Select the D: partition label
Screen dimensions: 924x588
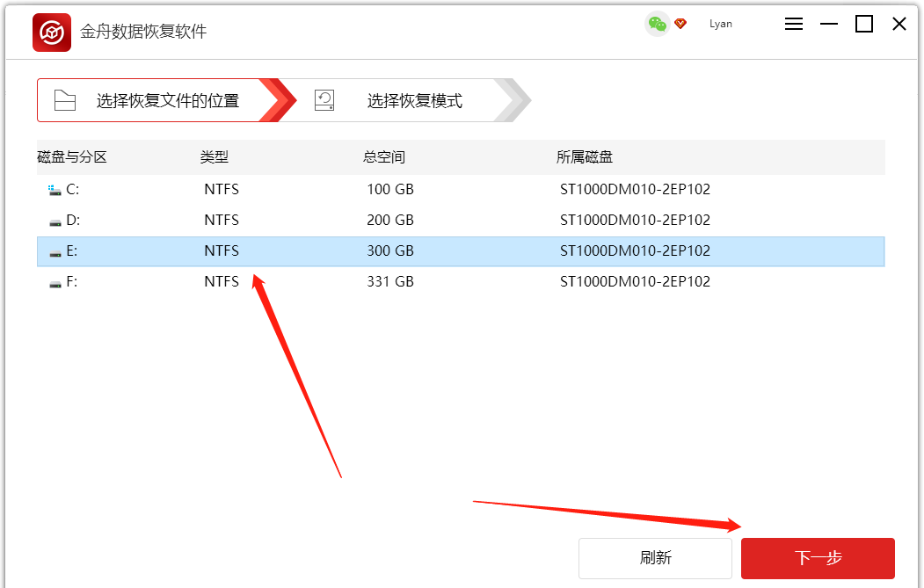tap(73, 220)
